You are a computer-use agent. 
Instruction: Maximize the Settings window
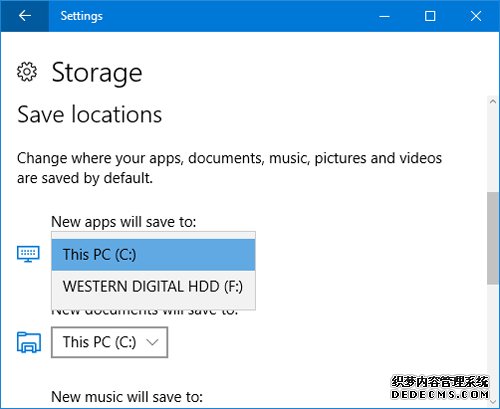(430, 16)
